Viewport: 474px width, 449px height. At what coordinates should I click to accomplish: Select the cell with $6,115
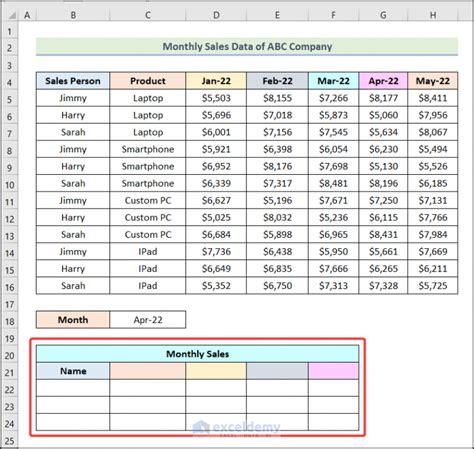click(383, 217)
